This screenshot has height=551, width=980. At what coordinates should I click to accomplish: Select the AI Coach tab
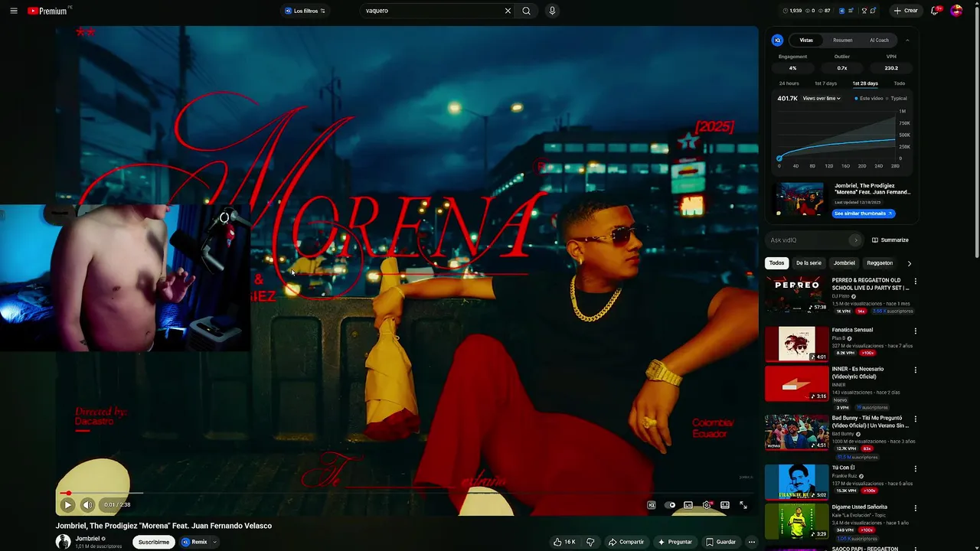pyautogui.click(x=879, y=40)
